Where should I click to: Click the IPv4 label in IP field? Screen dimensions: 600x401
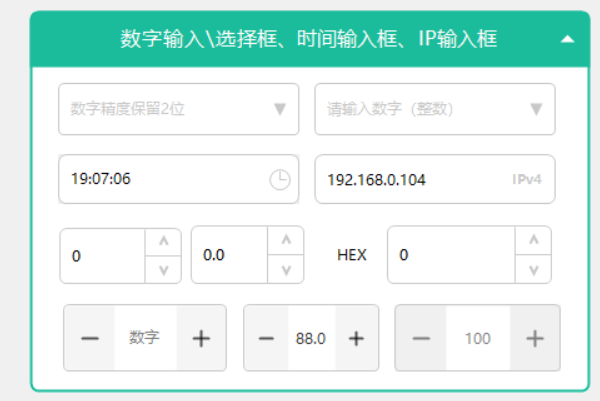tap(527, 179)
